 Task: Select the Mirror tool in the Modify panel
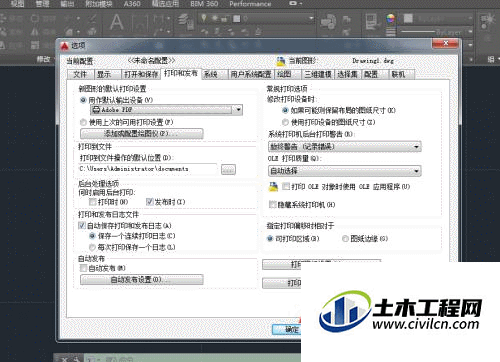coord(35,32)
